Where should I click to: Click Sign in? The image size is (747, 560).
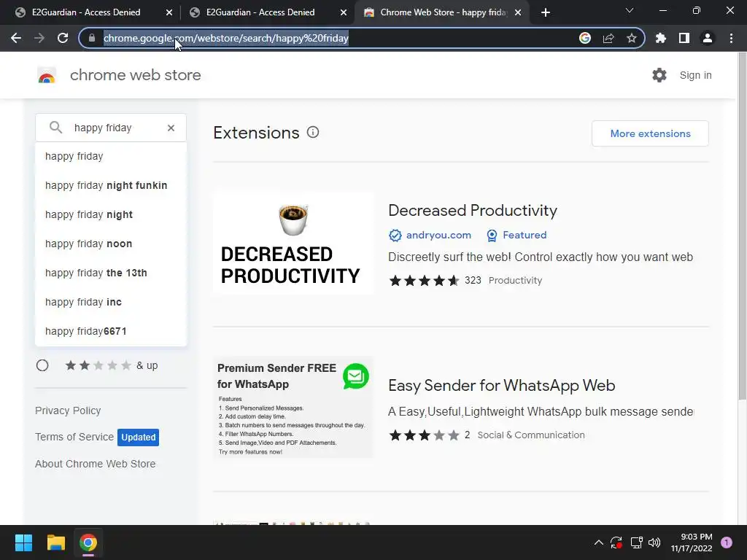[x=695, y=75]
